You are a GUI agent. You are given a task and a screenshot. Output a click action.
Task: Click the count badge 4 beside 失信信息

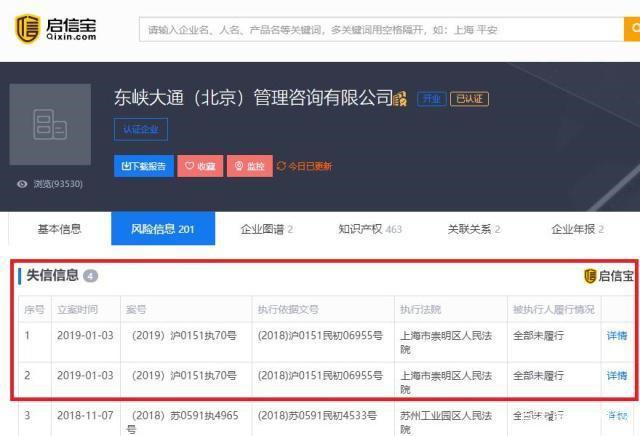click(x=90, y=276)
